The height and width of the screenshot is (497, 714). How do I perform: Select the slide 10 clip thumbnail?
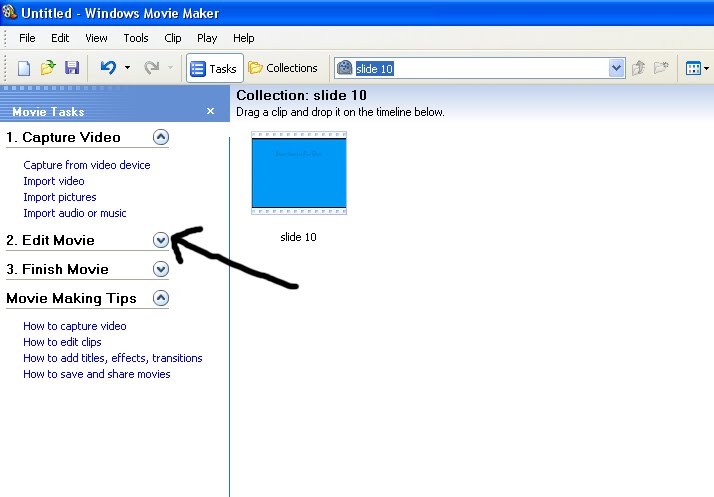point(299,173)
